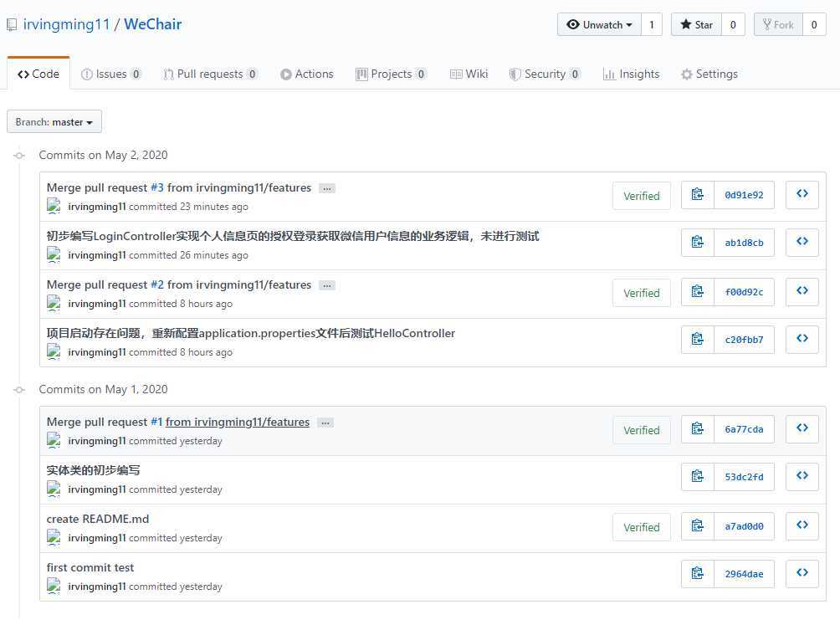Click the repository book icon
The height and width of the screenshot is (625, 840).
click(x=12, y=24)
